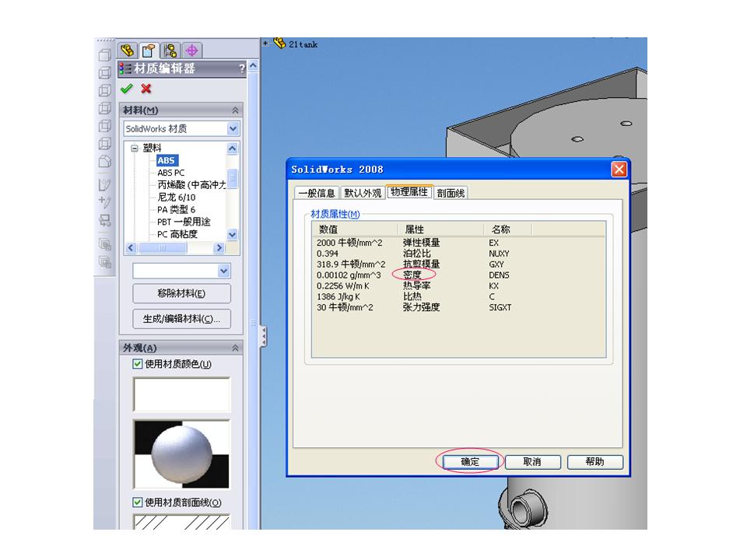Viewport: 747px width, 560px height.
Task: Open the FeatureManager design tree tab
Action: pos(127,50)
